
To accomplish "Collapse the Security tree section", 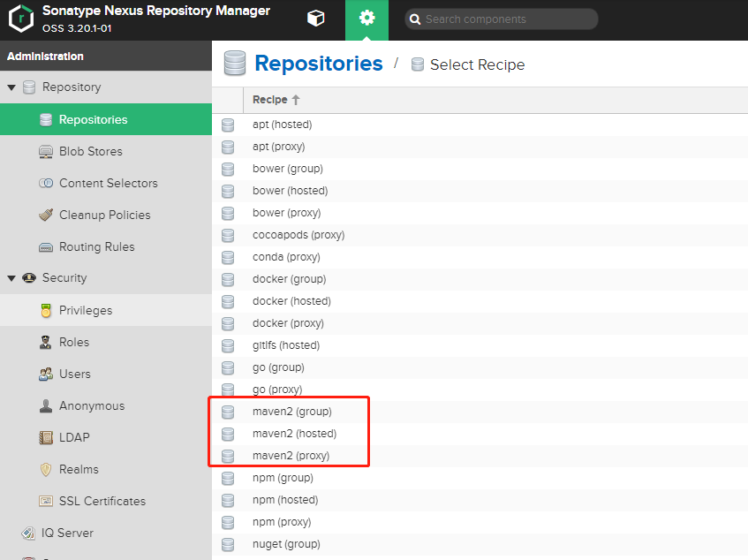I will pyautogui.click(x=12, y=278).
